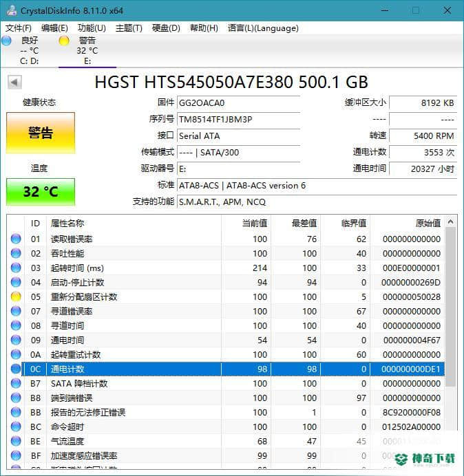Click status orb of 03 起转时间 row
Screen dimensions: 464x476
pyautogui.click(x=16, y=268)
